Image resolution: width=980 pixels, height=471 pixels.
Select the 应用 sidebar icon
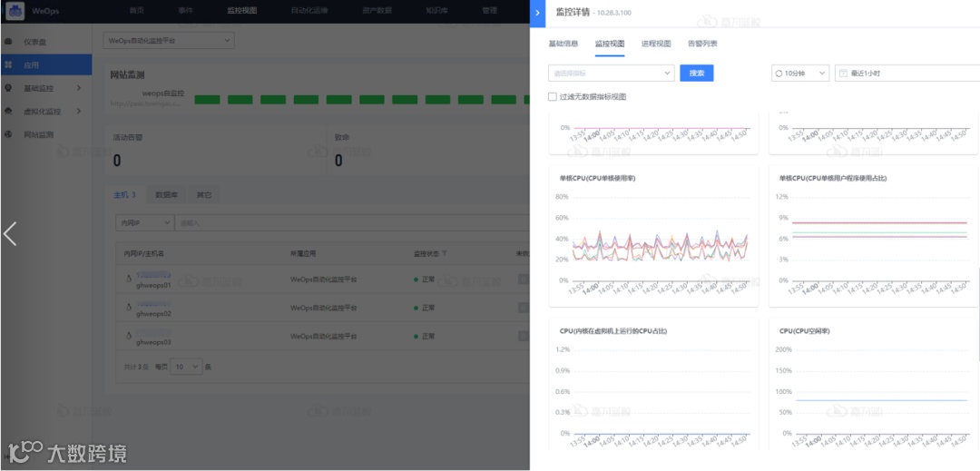pos(8,65)
